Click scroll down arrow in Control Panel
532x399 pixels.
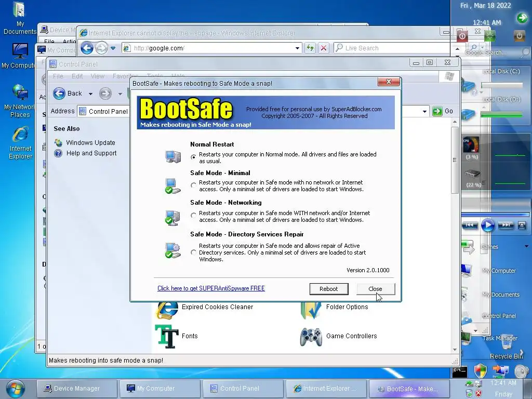[455, 350]
